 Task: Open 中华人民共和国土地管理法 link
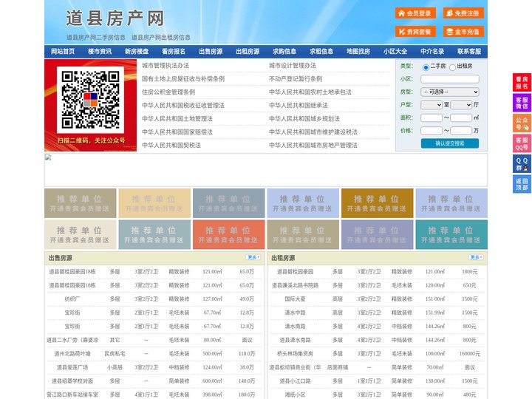click(177, 118)
